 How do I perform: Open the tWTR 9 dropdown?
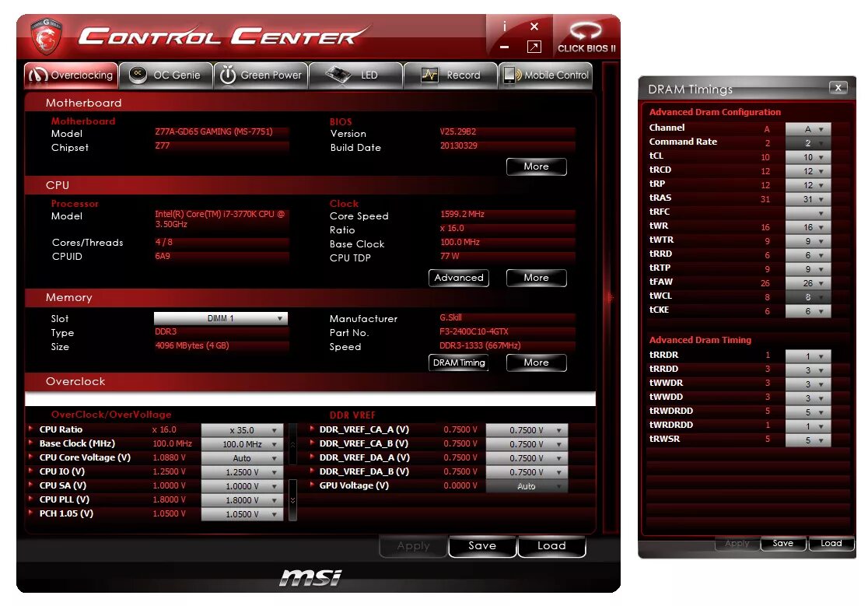808,241
